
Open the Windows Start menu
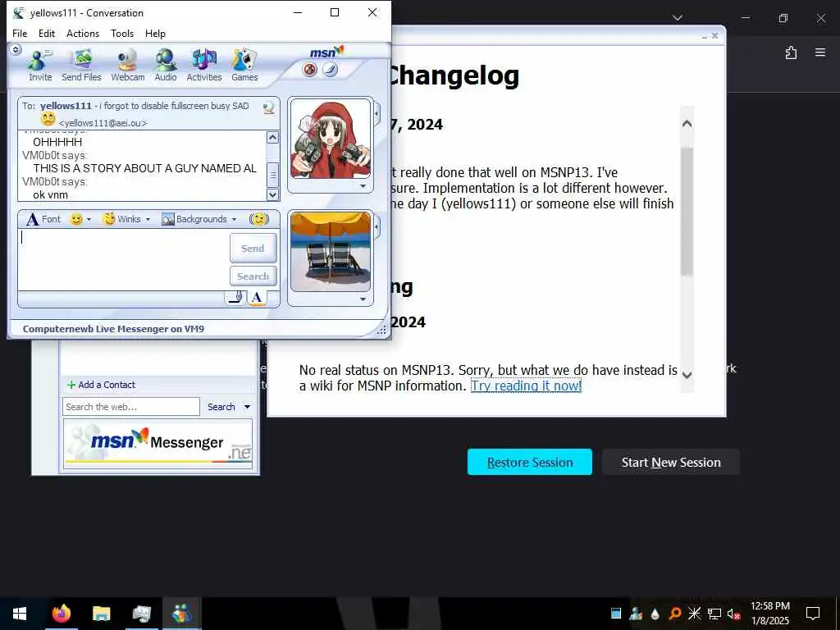[x=20, y=614]
